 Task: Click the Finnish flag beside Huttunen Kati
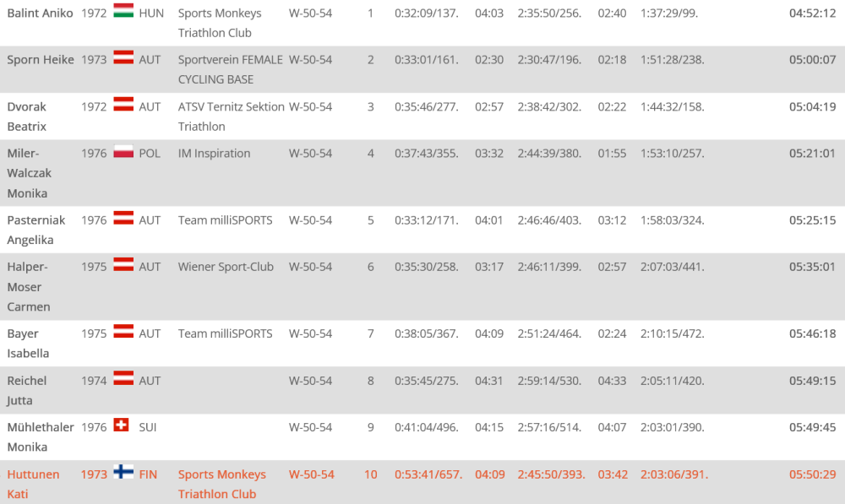coord(123,472)
